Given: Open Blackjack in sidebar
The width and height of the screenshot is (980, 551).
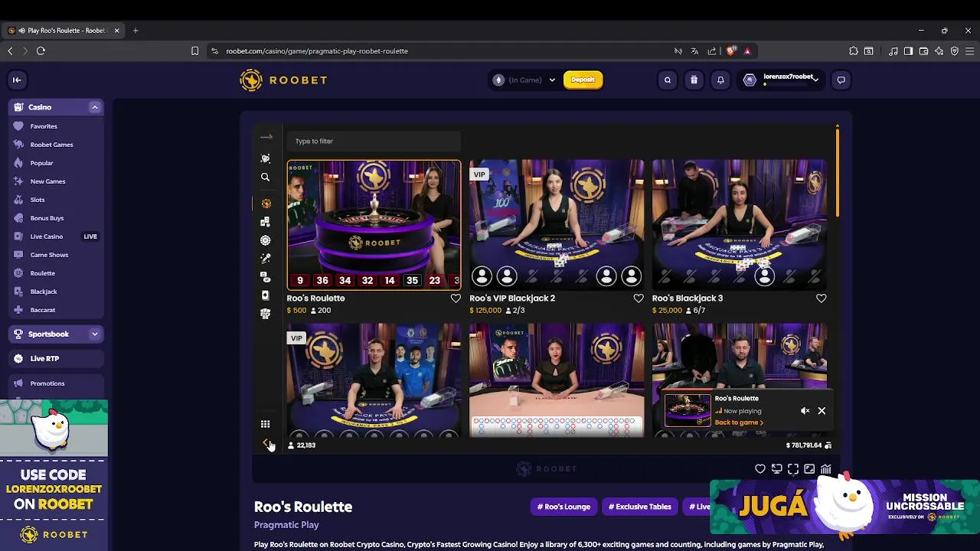Looking at the screenshot, I should (44, 292).
